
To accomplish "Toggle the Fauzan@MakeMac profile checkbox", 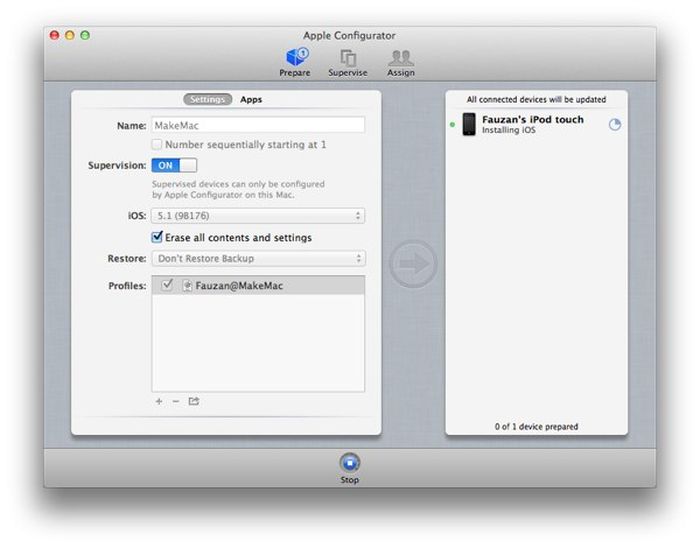I will (167, 286).
